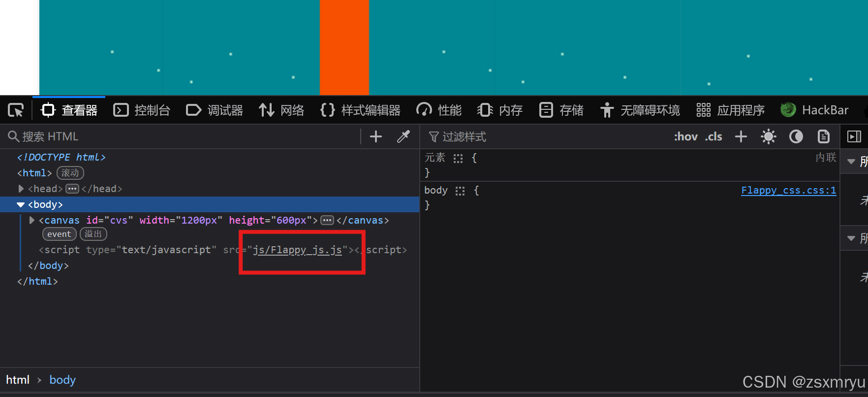The width and height of the screenshot is (868, 397).
Task: Open the Flappy_css.css:1 stylesheet link
Action: tap(789, 190)
